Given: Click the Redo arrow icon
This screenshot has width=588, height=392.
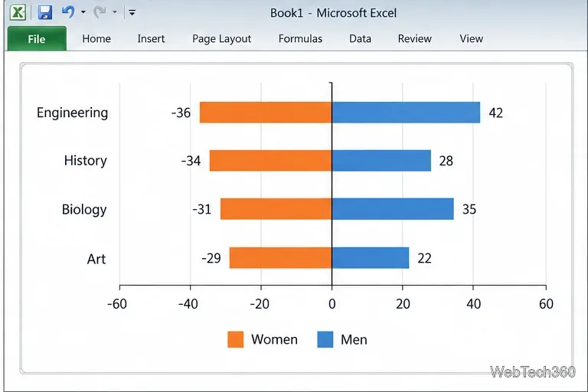Looking at the screenshot, I should (x=100, y=12).
